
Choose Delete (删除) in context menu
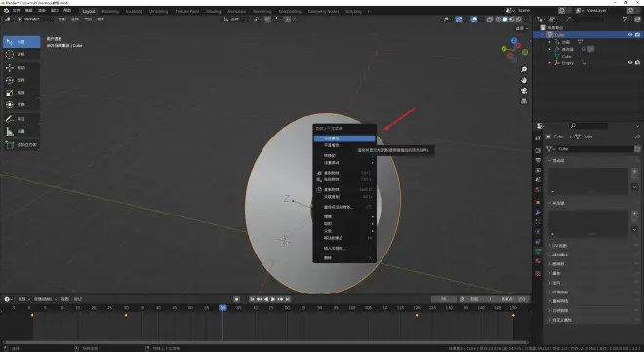[344, 258]
